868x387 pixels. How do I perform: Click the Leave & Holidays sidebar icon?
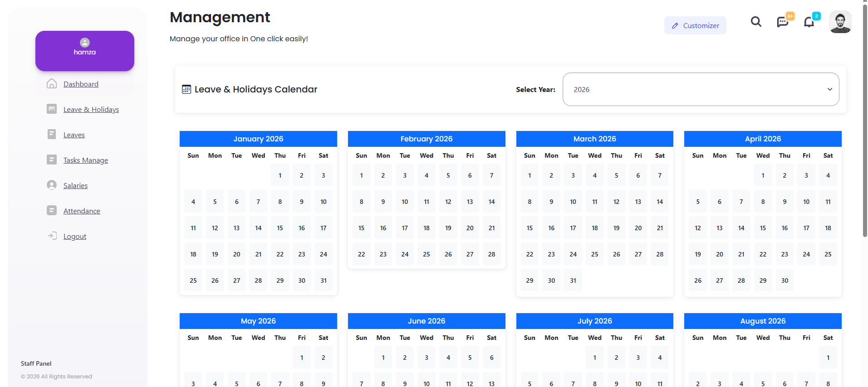tap(52, 109)
